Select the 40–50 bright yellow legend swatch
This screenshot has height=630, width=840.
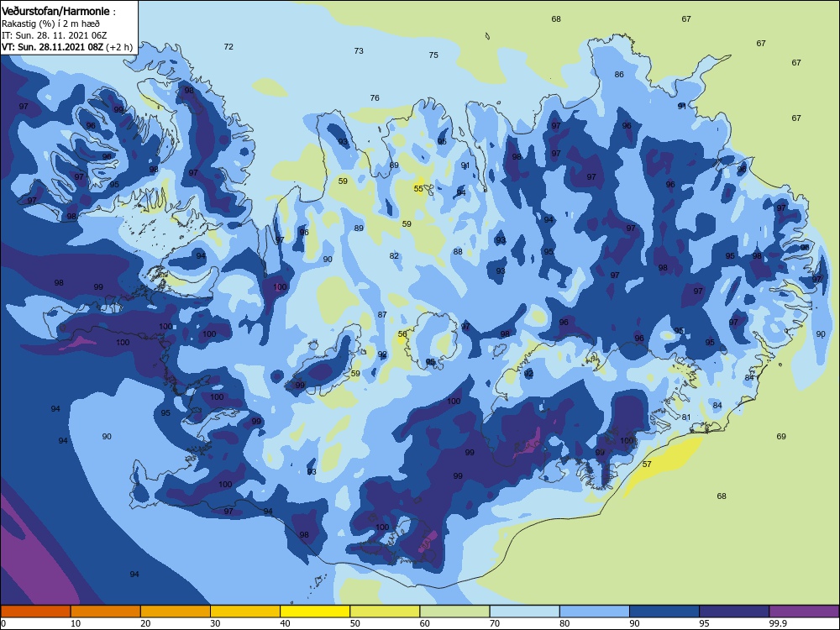(315, 612)
